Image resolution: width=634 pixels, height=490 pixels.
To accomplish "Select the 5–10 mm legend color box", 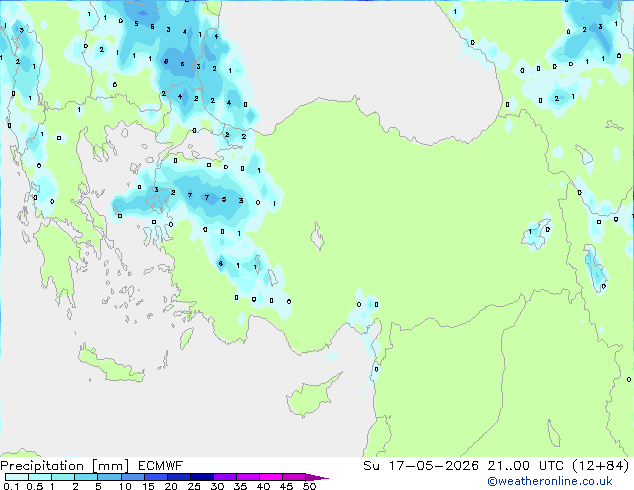I will tap(110, 477).
